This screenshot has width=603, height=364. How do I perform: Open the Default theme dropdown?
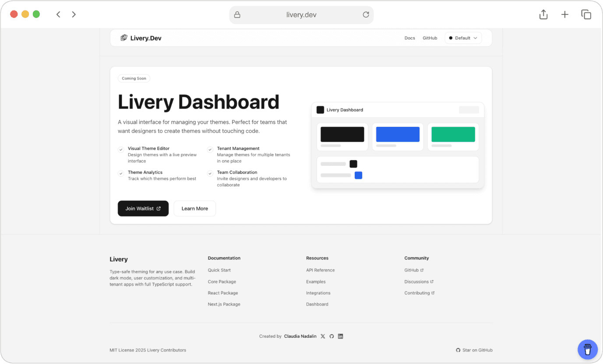(463, 38)
